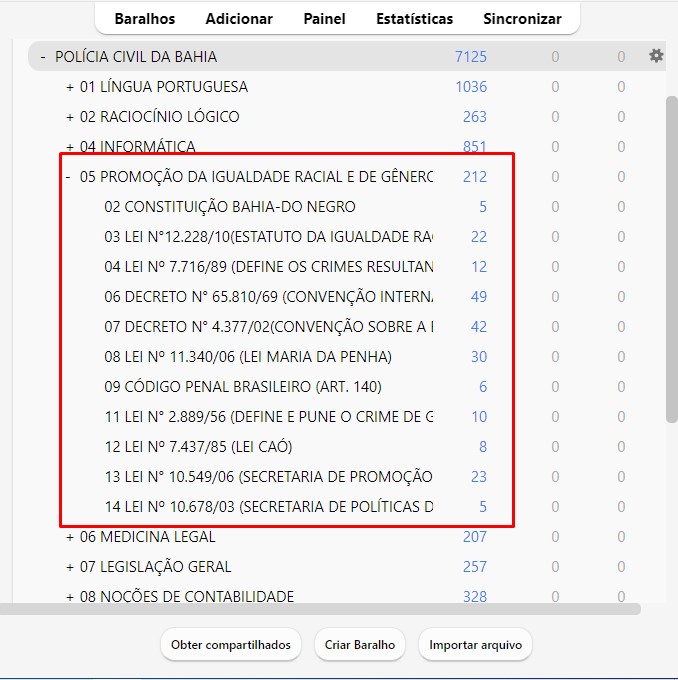Click the new card count 257
Image resolution: width=678 pixels, height=680 pixels.
coord(475,566)
